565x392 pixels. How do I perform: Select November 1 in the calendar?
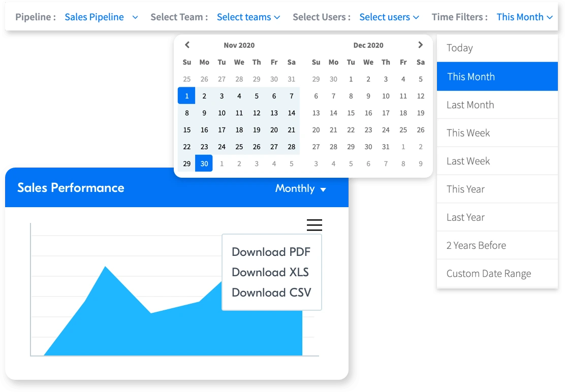coord(186,96)
